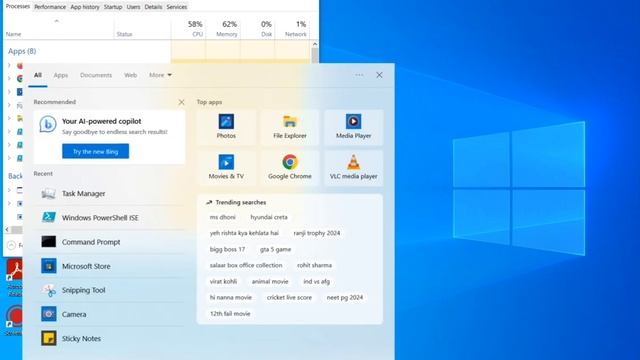Image resolution: width=640 pixels, height=360 pixels.
Task: Expand the More dropdown in search
Action: click(160, 75)
